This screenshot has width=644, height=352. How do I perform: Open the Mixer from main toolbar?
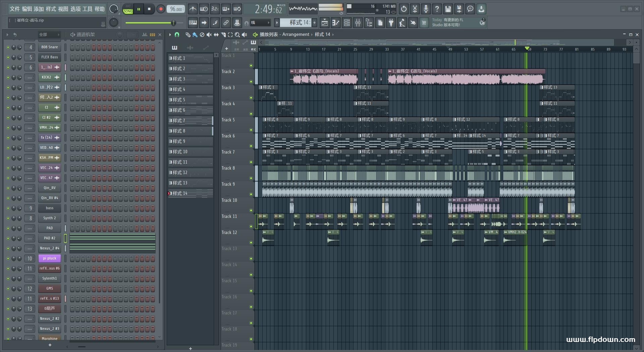click(358, 23)
